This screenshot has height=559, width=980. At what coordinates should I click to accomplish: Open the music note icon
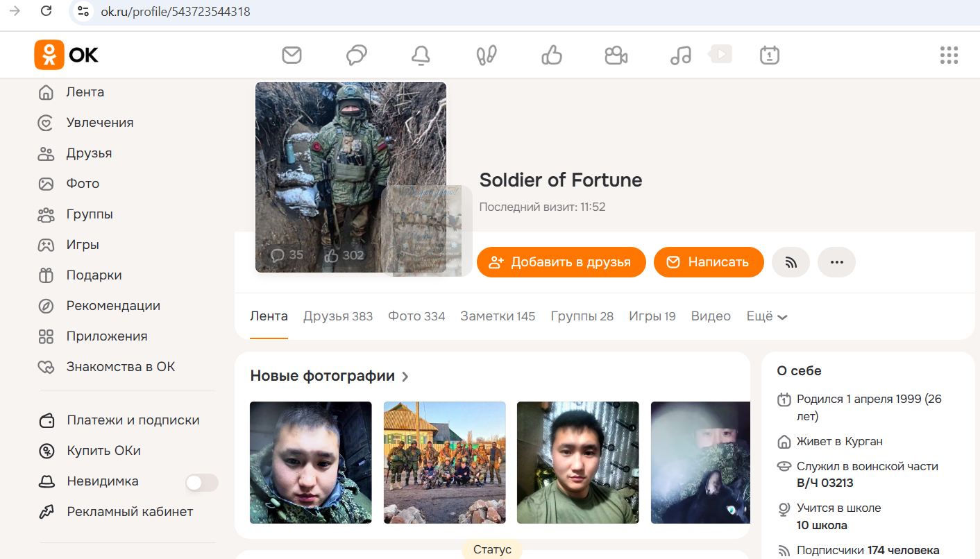679,55
